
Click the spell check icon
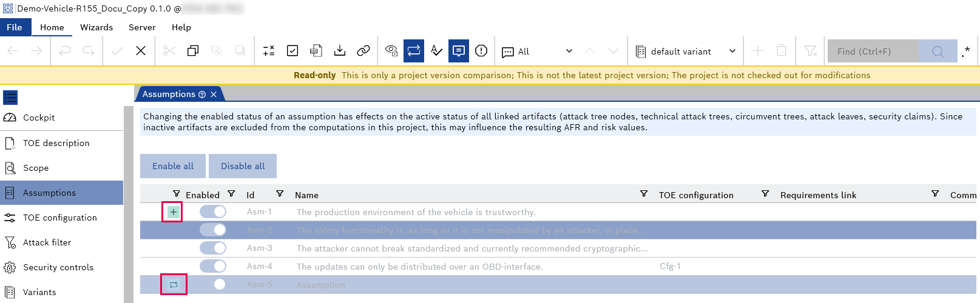[x=436, y=51]
